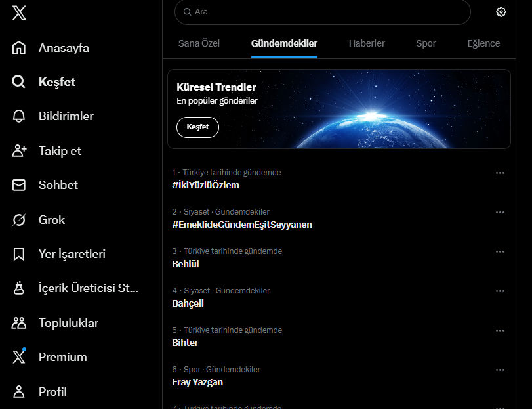532x409 pixels.
Task: Go to Premium in sidebar
Action: (62, 357)
